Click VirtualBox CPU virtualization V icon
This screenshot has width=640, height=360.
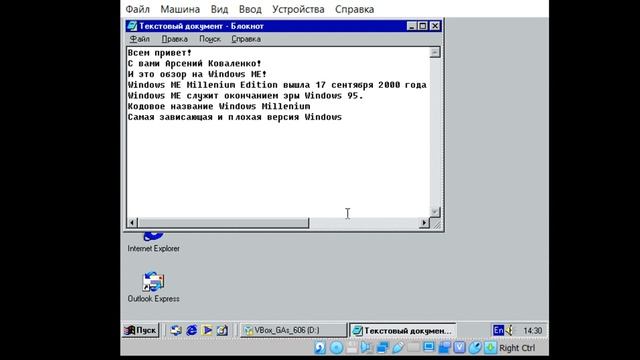[459, 348]
